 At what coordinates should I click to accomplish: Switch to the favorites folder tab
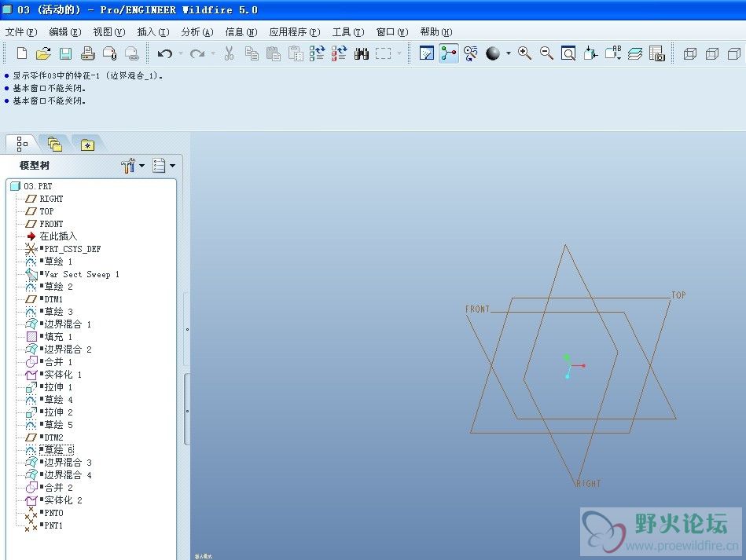tap(87, 145)
